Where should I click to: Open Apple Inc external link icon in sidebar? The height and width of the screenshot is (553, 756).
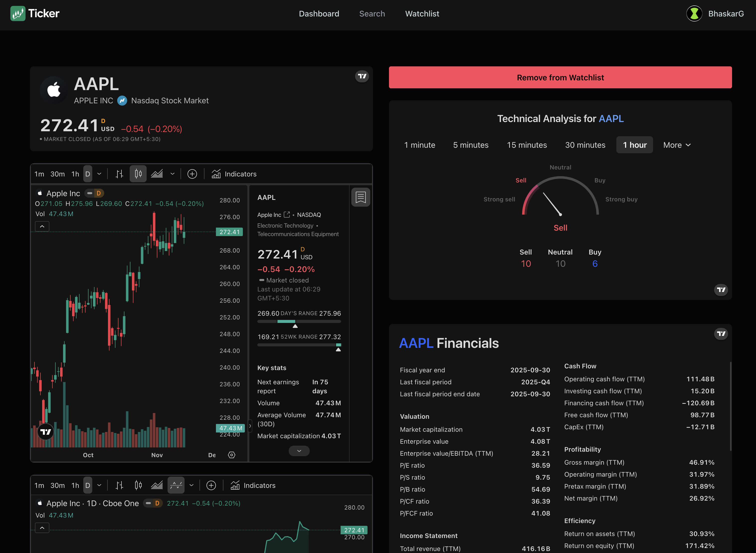point(287,215)
